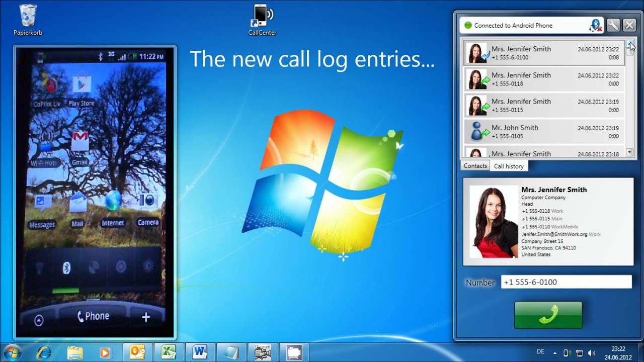The width and height of the screenshot is (644, 362).
Task: Click the Mrs. Jennifer Smith name heading
Action: [554, 190]
